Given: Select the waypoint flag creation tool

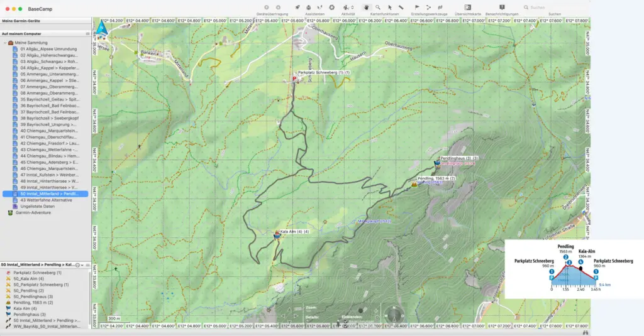Looking at the screenshot, I should point(418,8).
